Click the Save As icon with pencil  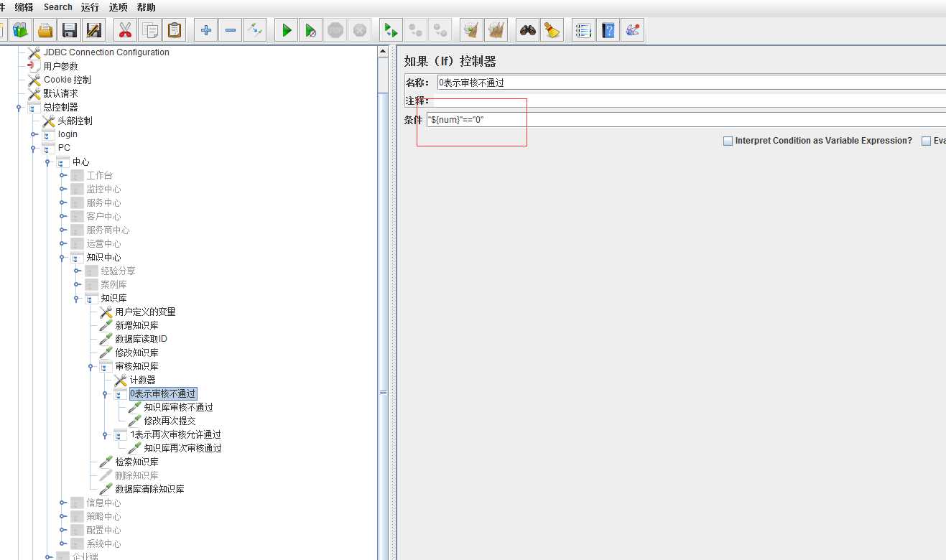coord(94,30)
